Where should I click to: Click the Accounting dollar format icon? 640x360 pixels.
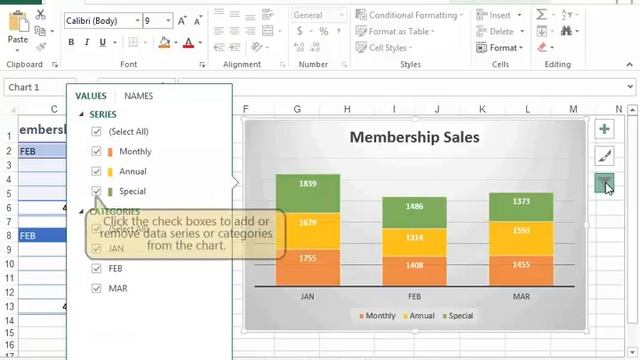click(x=300, y=31)
